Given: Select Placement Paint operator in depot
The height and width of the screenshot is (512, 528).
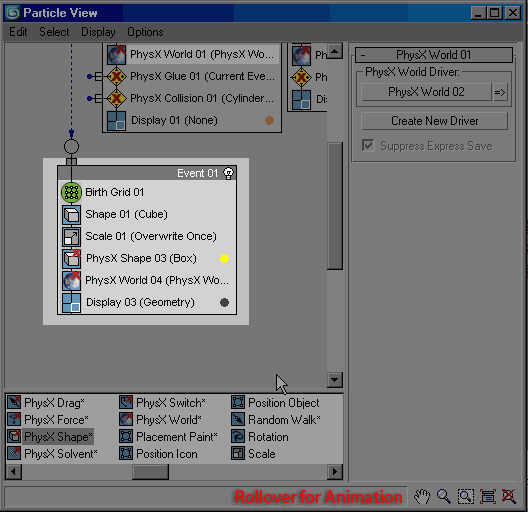Looking at the screenshot, I should click(x=168, y=437).
